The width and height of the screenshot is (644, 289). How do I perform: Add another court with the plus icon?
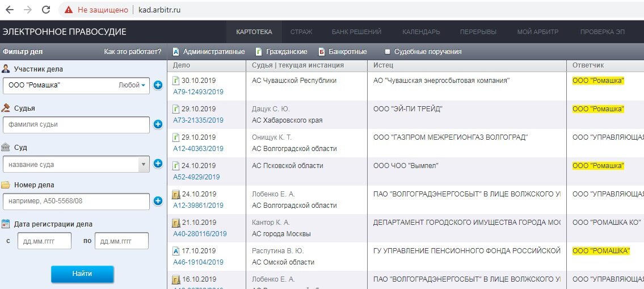[158, 164]
